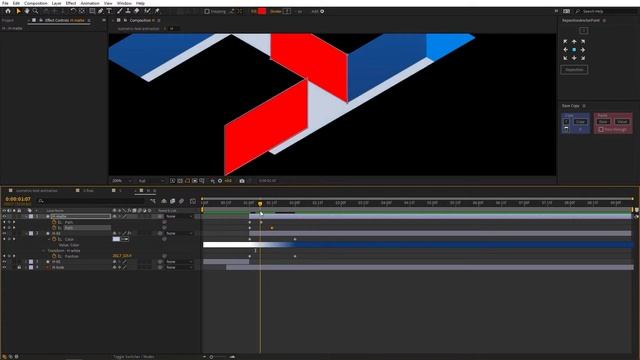Expand layer 3 with its twirl arrow
640x360 pixels.
pos(26,262)
